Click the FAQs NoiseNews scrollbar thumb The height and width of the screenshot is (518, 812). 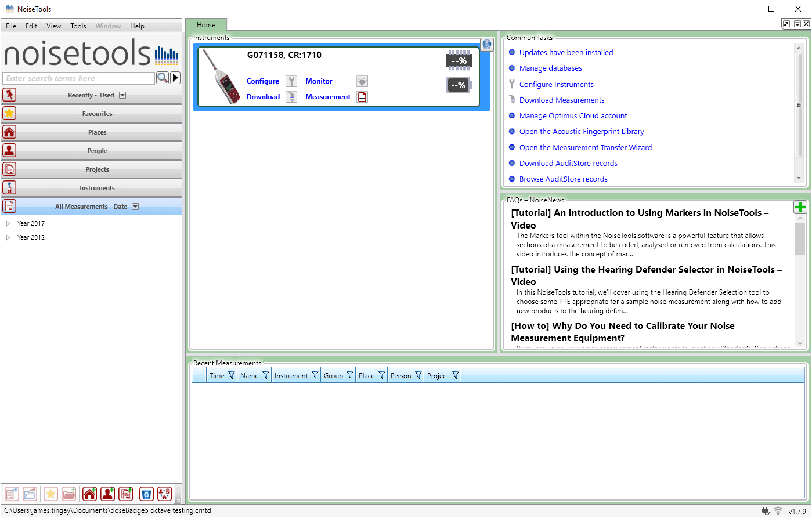coord(800,239)
